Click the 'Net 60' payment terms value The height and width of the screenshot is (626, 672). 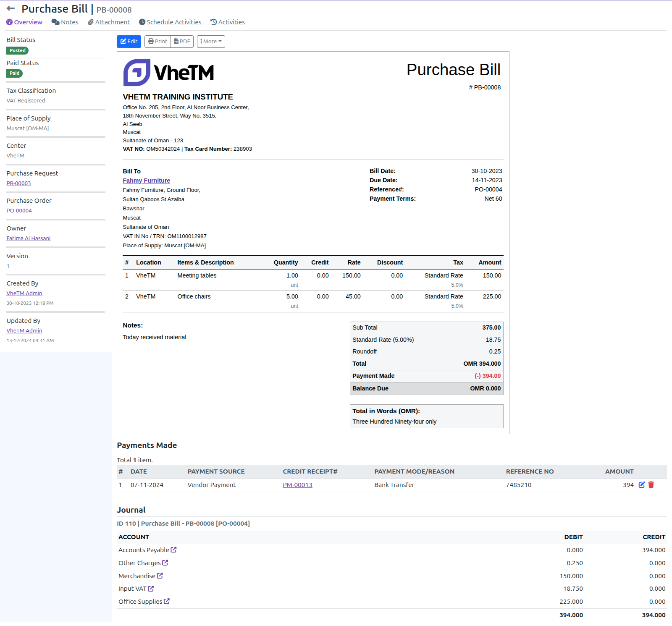point(493,199)
